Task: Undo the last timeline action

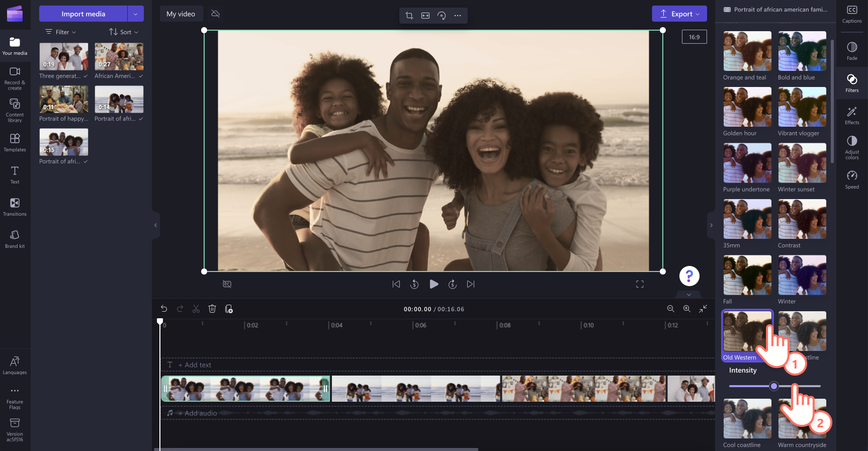Action: (164, 309)
